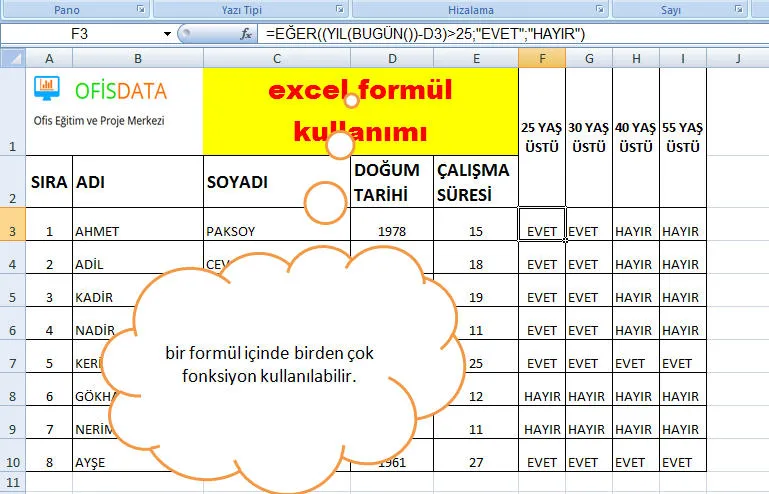
Task: Click the select-all corner of the grid
Action: 13,59
